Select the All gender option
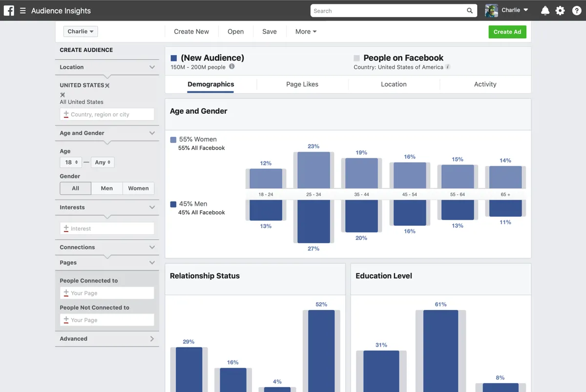This screenshot has height=392, width=586. [75, 188]
